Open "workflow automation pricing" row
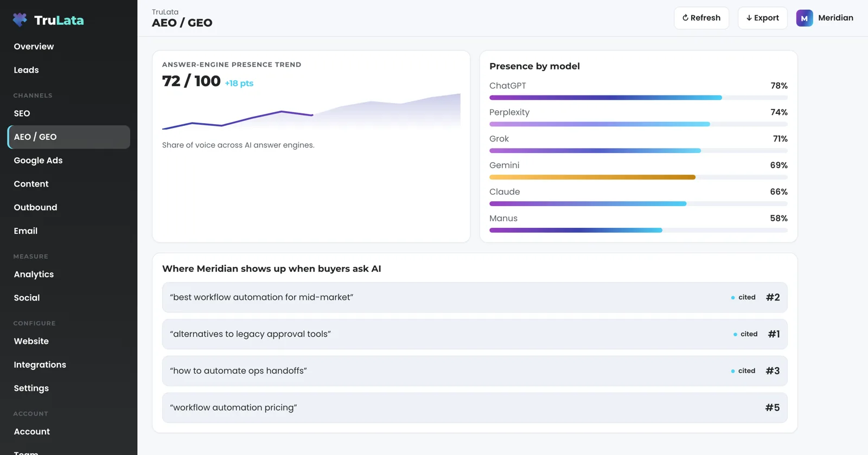 (475, 408)
